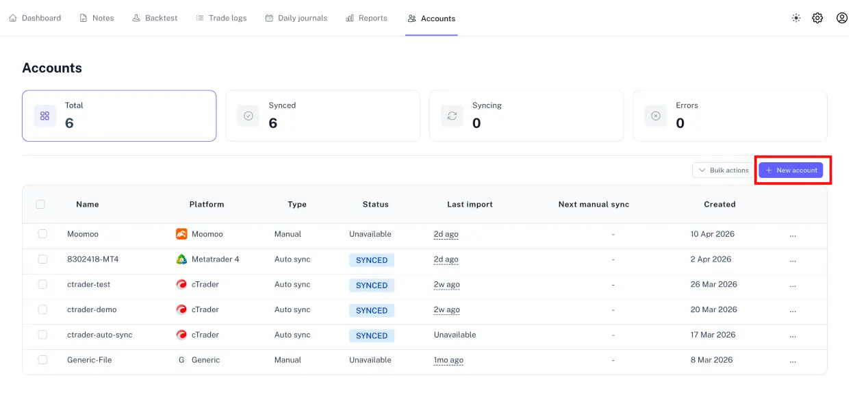Viewport: 868px width, 395px height.
Task: Check the select-all accounts checkbox
Action: point(41,204)
